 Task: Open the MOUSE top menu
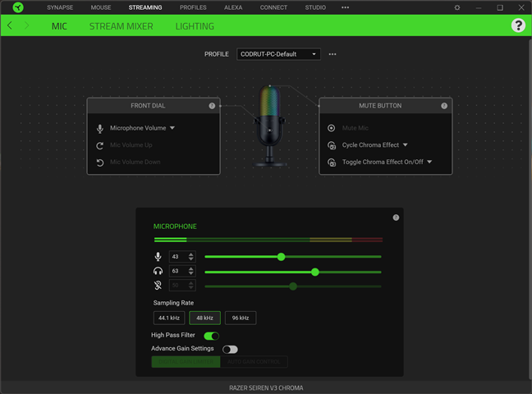tap(101, 7)
